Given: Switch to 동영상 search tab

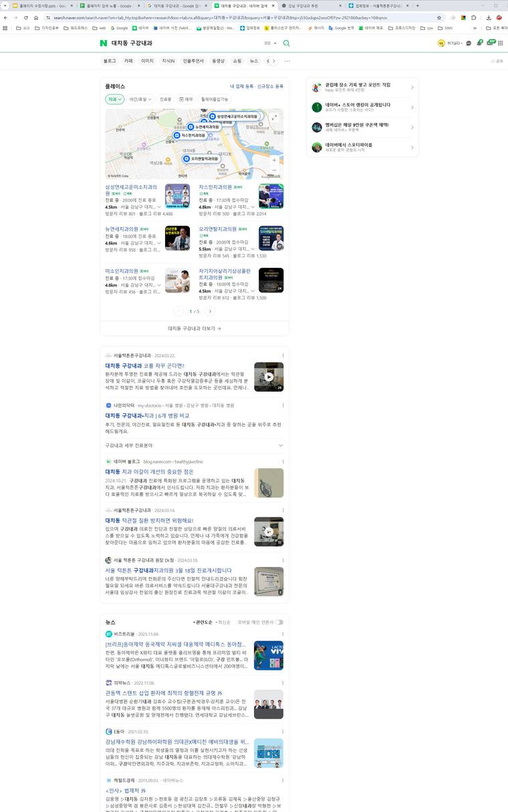Looking at the screenshot, I should (218, 61).
